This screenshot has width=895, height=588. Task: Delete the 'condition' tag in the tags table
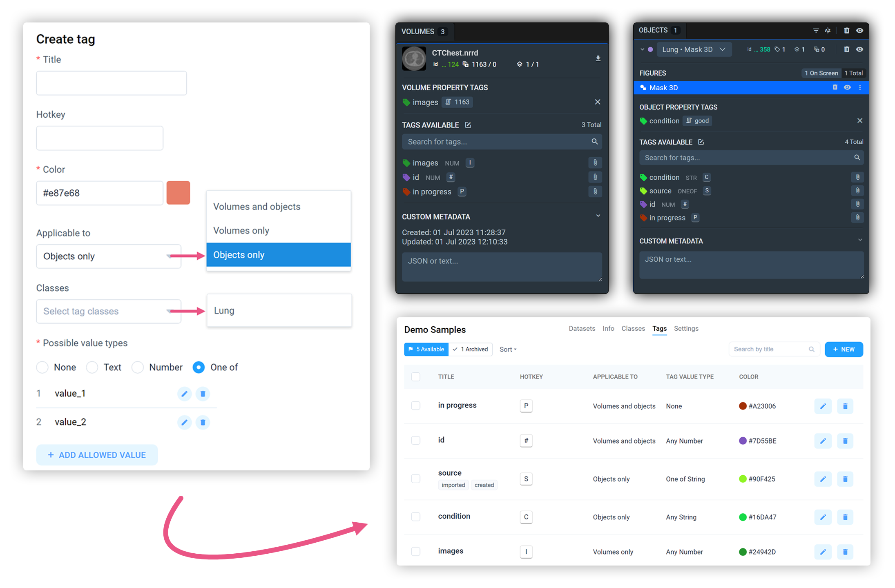coord(845,517)
